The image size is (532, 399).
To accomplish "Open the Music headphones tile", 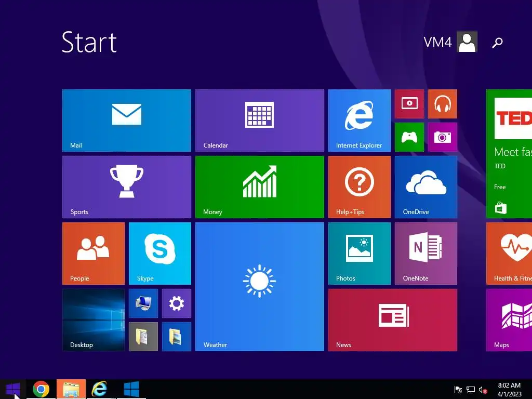I will pos(443,104).
